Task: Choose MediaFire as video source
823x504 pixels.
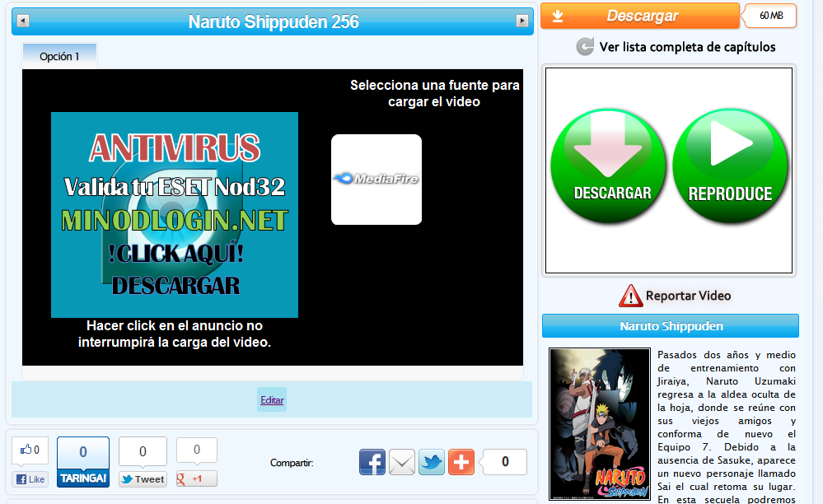Action: (376, 180)
